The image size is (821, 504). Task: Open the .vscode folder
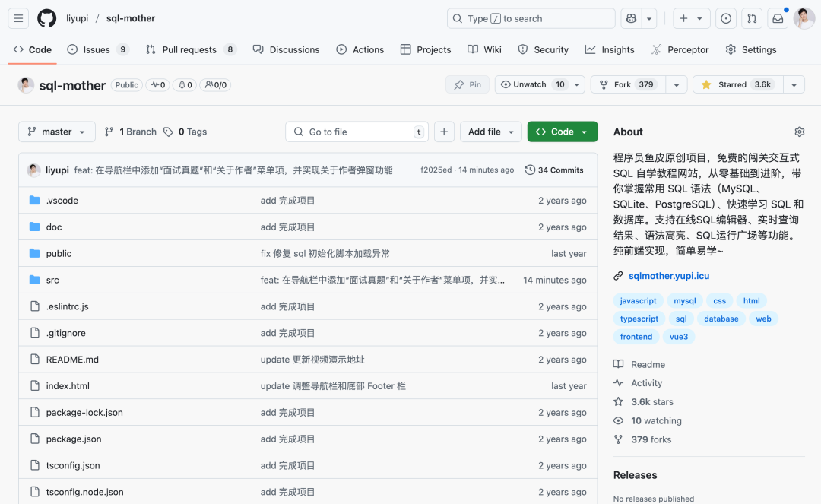(62, 201)
